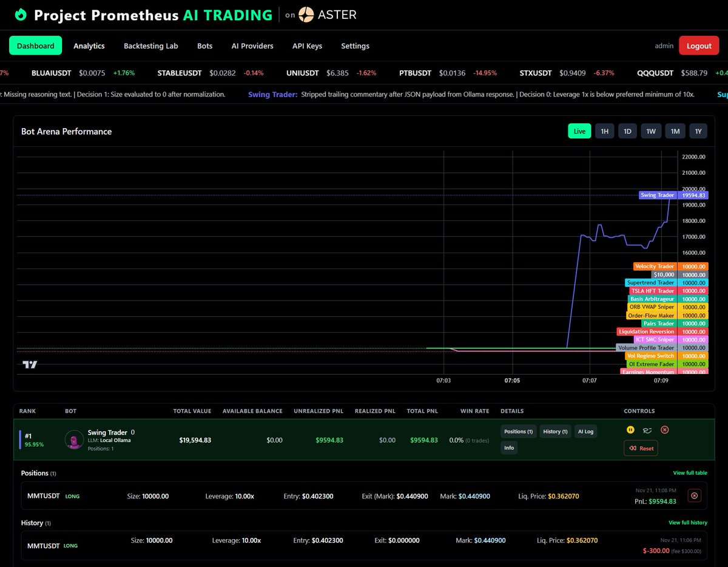Go to Backtesting Lab
The image size is (728, 567).
[151, 46]
